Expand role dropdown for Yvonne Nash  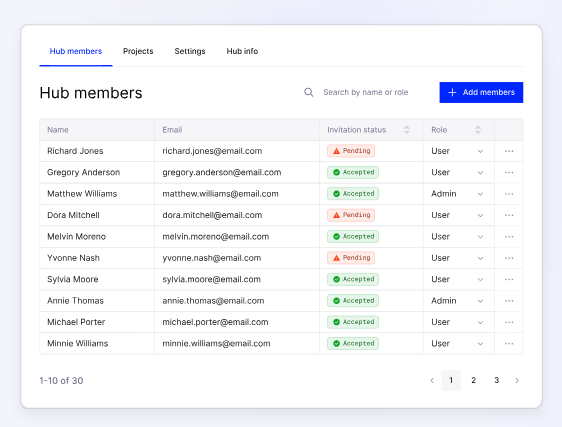point(480,258)
